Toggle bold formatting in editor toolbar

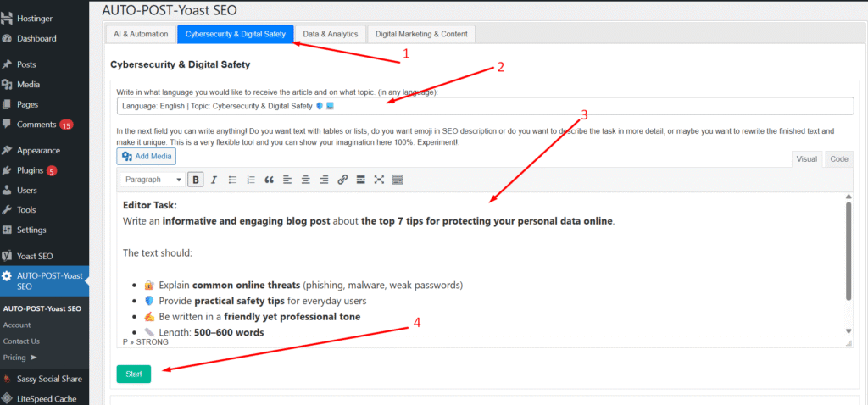[x=196, y=180]
